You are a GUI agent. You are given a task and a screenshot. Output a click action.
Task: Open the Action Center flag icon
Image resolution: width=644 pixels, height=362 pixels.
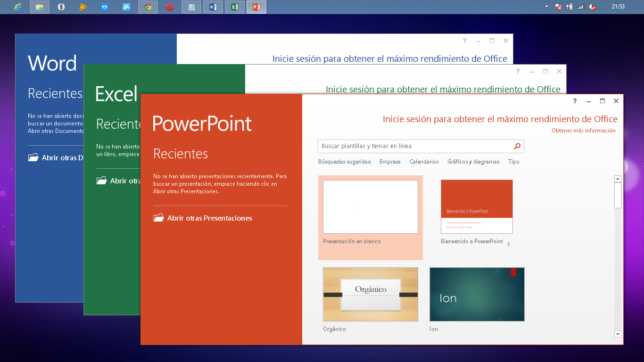click(558, 7)
